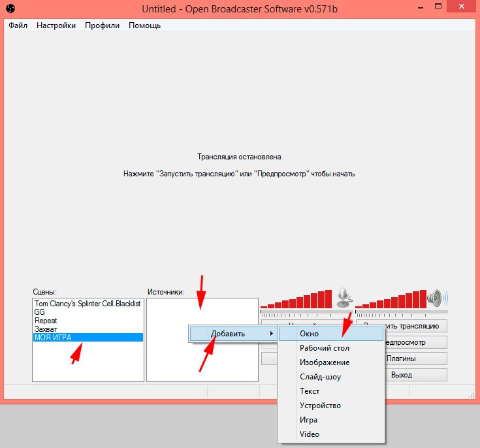Click the Выход button

(415, 375)
